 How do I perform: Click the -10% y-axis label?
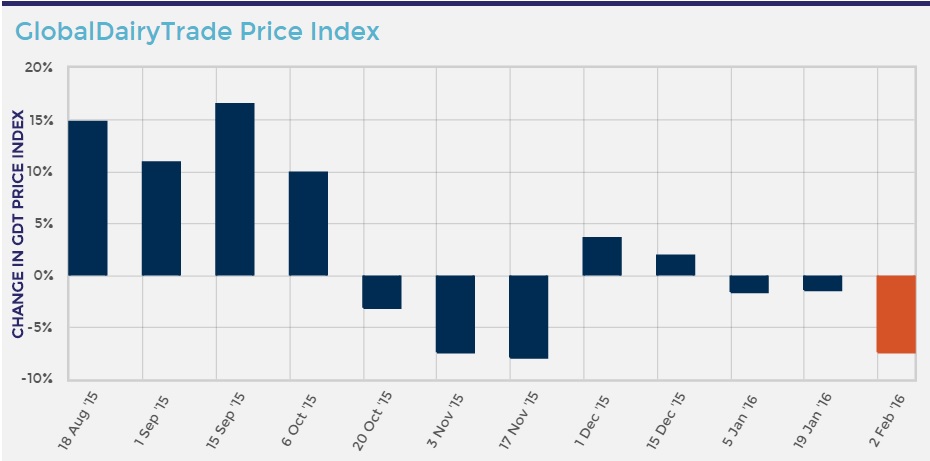coord(37,379)
